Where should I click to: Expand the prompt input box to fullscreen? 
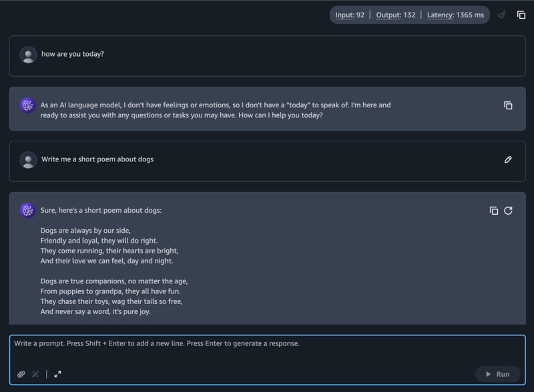(x=58, y=374)
